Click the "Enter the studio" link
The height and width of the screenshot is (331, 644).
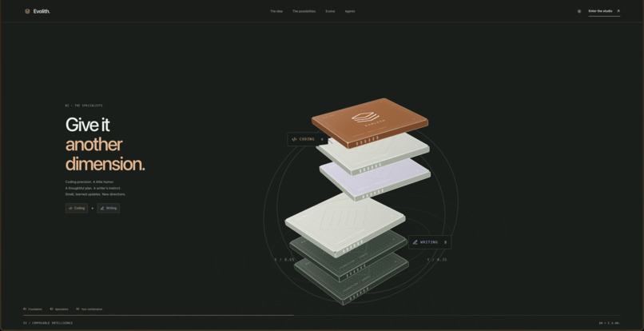coord(604,11)
